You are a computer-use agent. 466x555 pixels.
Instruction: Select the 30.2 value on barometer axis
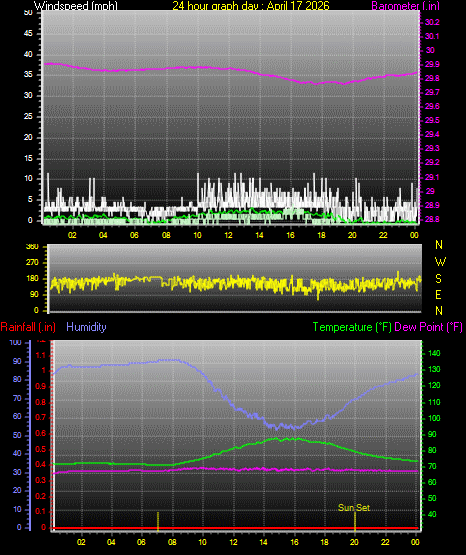click(432, 22)
